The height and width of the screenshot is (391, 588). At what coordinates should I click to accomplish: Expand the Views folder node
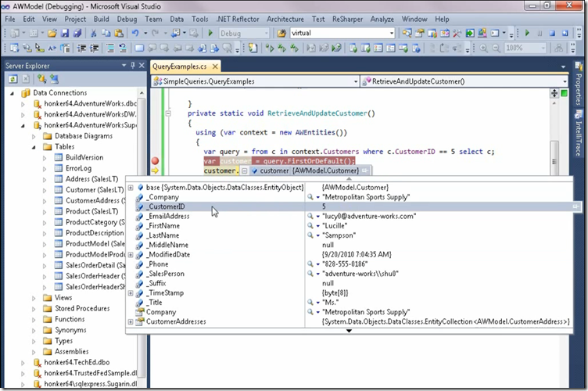pos(34,298)
